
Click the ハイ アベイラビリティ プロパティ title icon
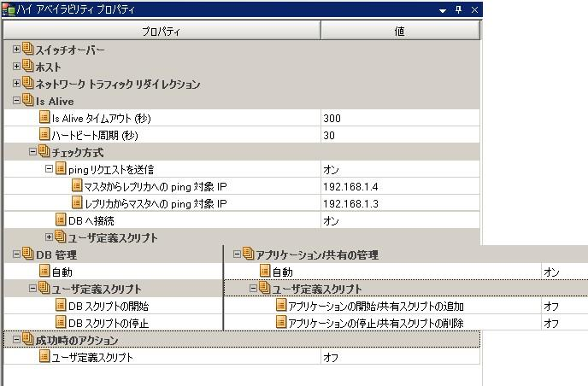point(9,9)
